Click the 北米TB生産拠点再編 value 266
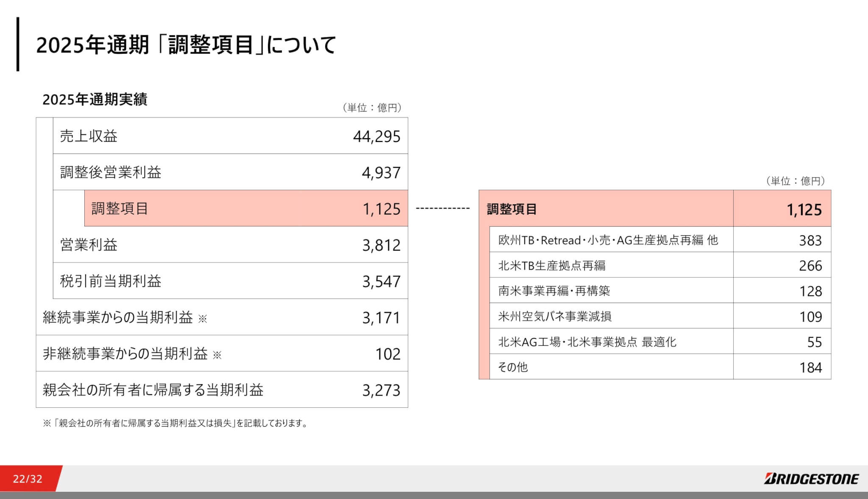 click(810, 266)
